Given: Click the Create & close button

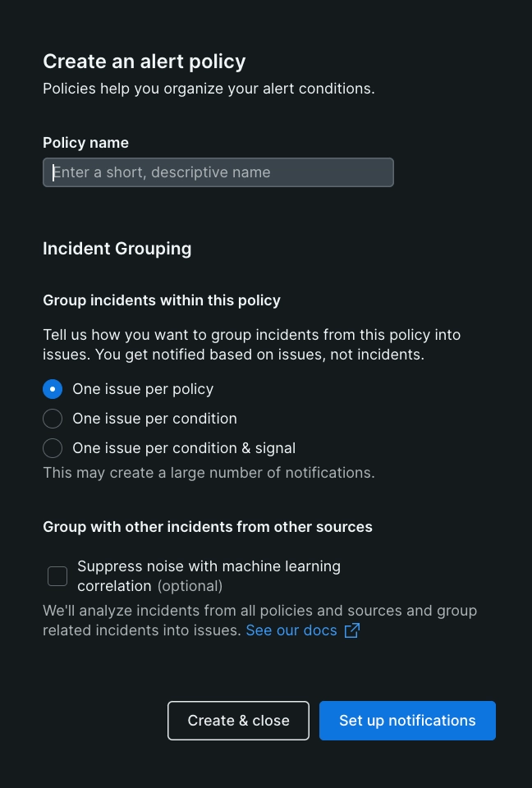Looking at the screenshot, I should (238, 721).
